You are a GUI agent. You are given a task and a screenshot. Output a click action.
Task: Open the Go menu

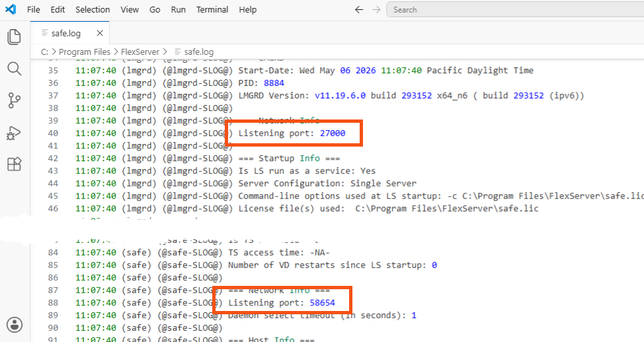click(x=155, y=9)
